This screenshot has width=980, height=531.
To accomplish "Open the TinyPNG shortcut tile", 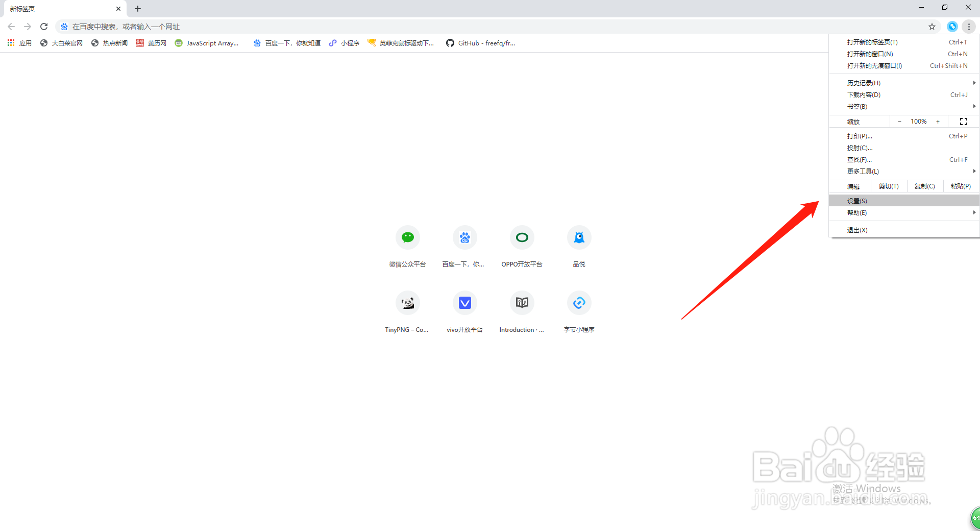I will click(408, 312).
